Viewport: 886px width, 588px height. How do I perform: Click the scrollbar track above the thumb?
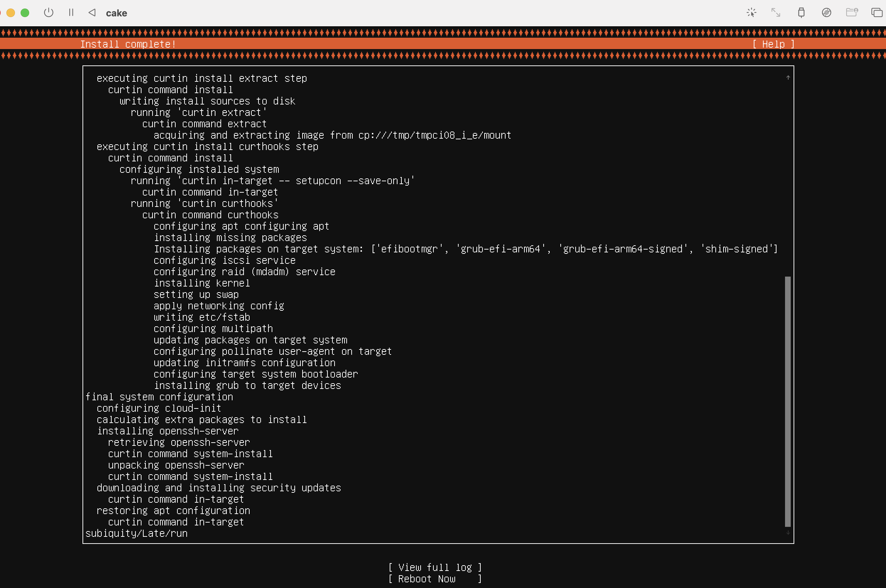[x=788, y=176]
